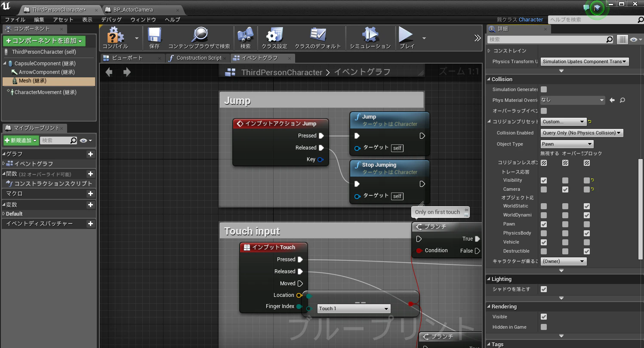Click the Play (プレイ) arrow icon
The image size is (644, 348).
(x=406, y=34)
